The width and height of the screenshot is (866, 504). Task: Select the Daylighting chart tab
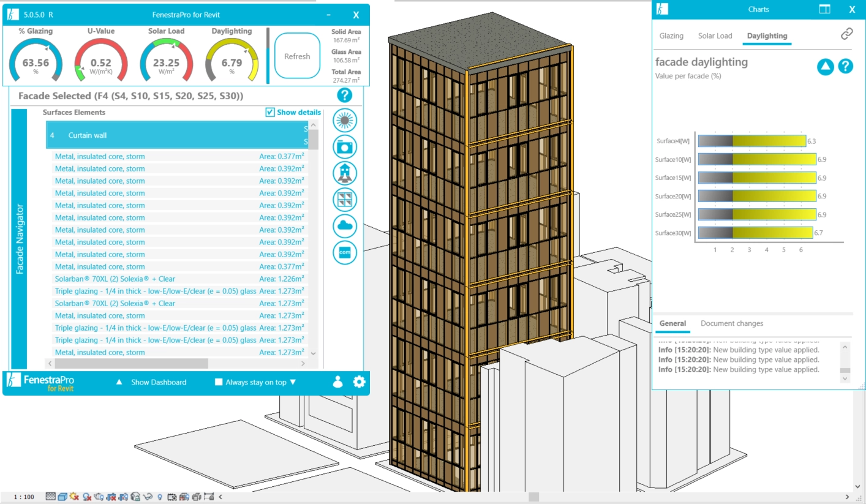767,36
